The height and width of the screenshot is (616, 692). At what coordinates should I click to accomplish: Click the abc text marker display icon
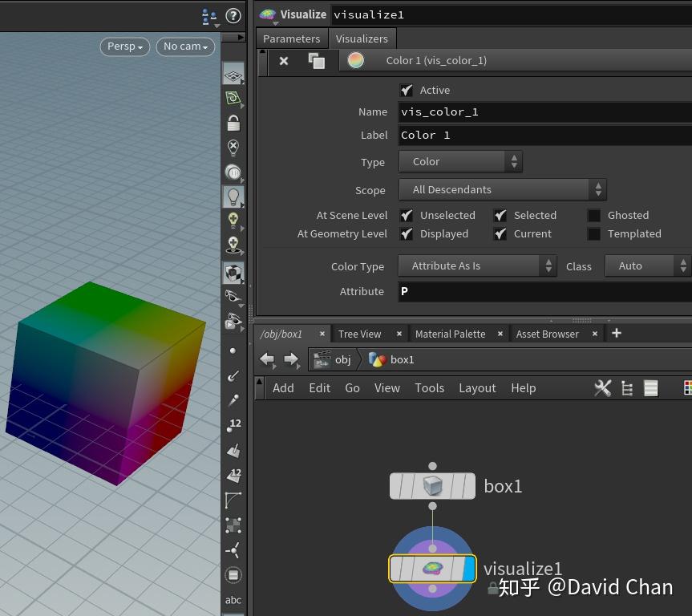tap(233, 600)
